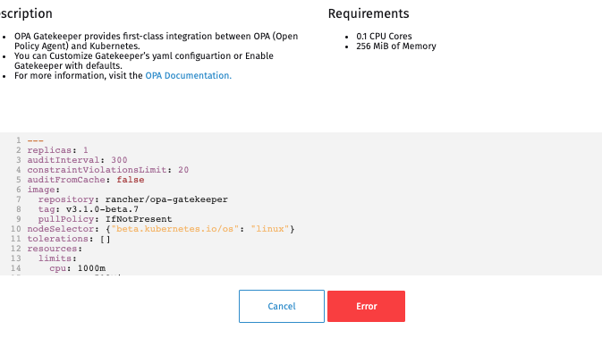Click line number 6 in the editor gutter
602x364 pixels.
19,190
